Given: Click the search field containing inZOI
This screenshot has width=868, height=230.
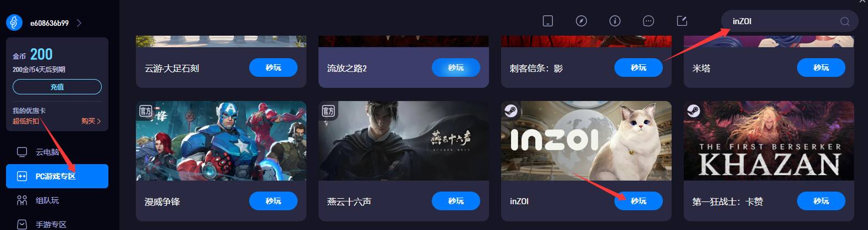Looking at the screenshot, I should click(780, 21).
